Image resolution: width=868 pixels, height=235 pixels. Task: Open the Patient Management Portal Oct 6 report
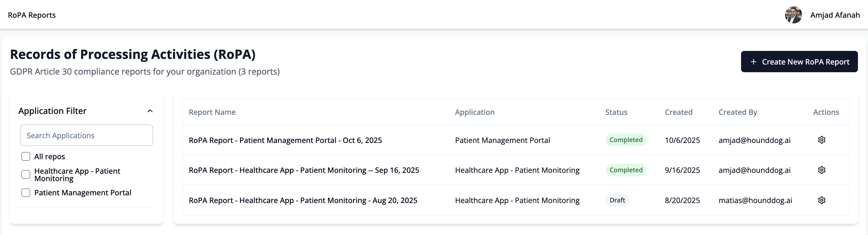pyautogui.click(x=285, y=141)
